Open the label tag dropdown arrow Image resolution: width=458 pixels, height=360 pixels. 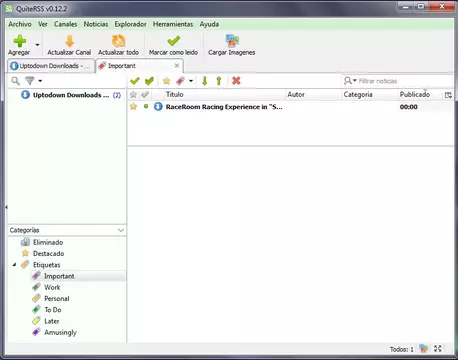(191, 81)
